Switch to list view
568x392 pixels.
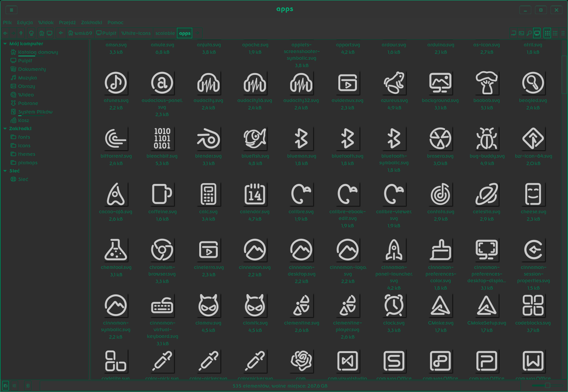coord(555,33)
